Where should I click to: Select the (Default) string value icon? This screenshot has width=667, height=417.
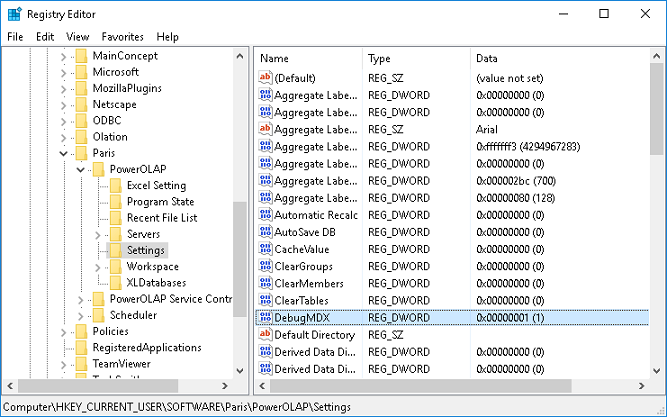pyautogui.click(x=265, y=77)
